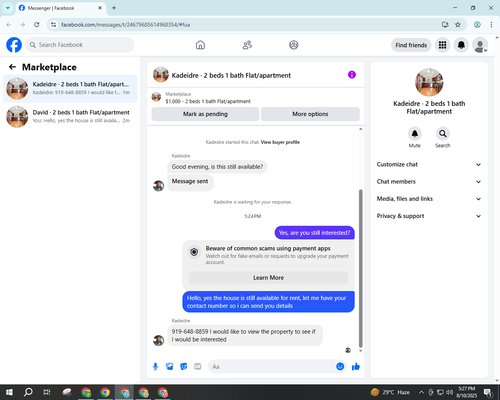Click Find friends button
The width and height of the screenshot is (500, 400).
tap(411, 45)
